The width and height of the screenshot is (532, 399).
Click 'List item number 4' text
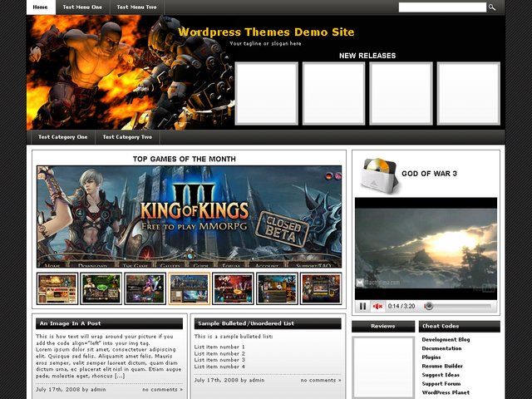coord(219,367)
